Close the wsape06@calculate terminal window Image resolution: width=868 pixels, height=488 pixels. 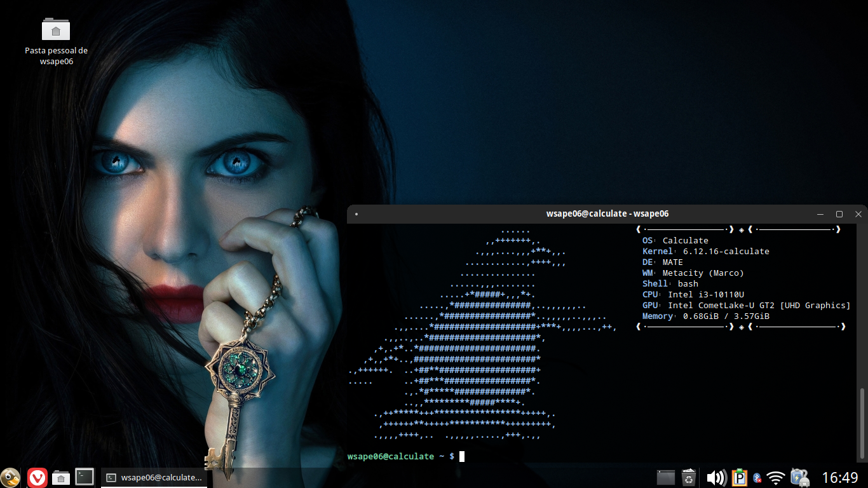coord(858,214)
